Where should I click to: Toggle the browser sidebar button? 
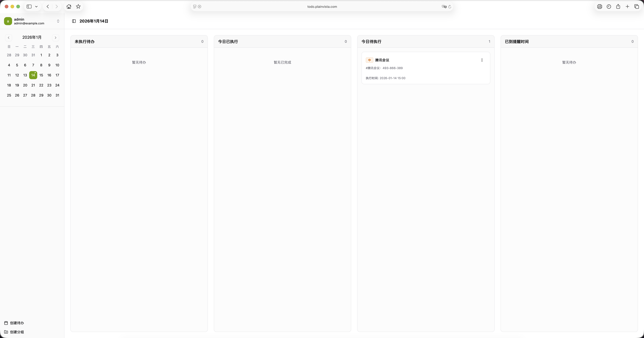[29, 7]
